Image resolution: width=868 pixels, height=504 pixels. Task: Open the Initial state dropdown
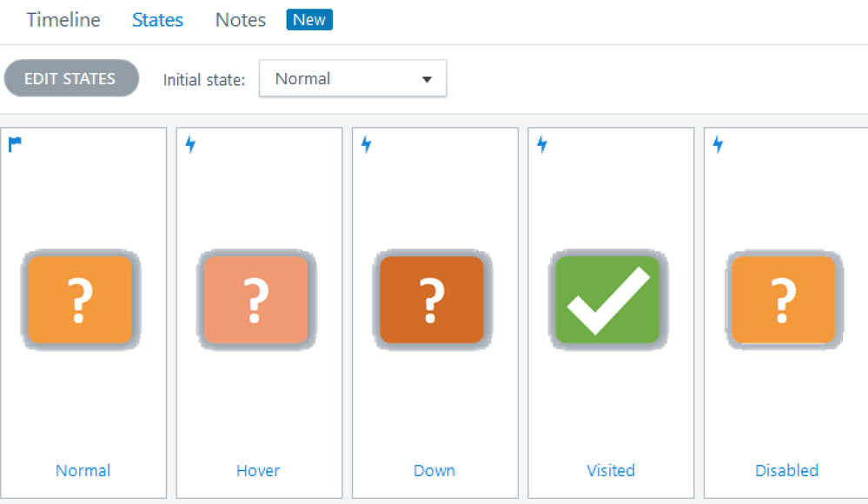point(352,78)
